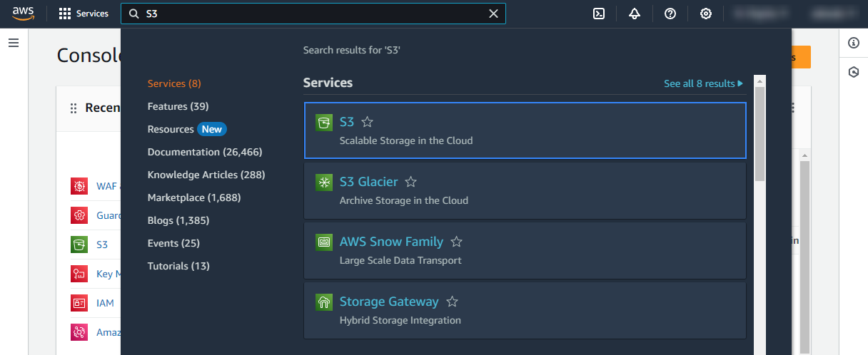The height and width of the screenshot is (355, 868).
Task: Toggle favorite star for Storage Gateway
Action: click(452, 302)
